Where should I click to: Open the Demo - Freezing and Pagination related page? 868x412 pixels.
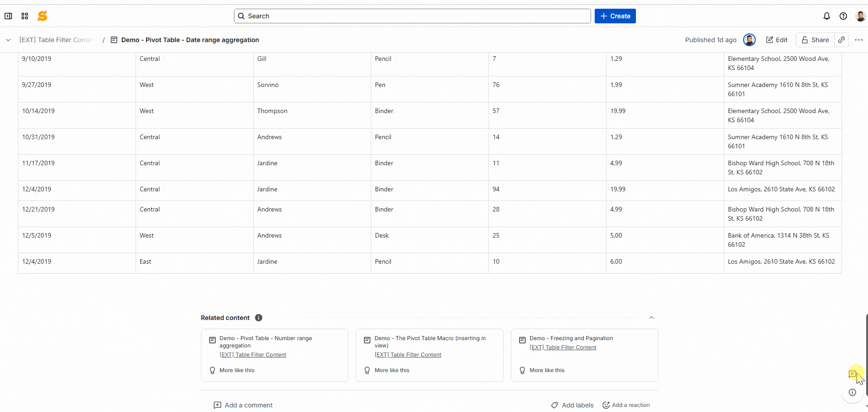coord(570,338)
